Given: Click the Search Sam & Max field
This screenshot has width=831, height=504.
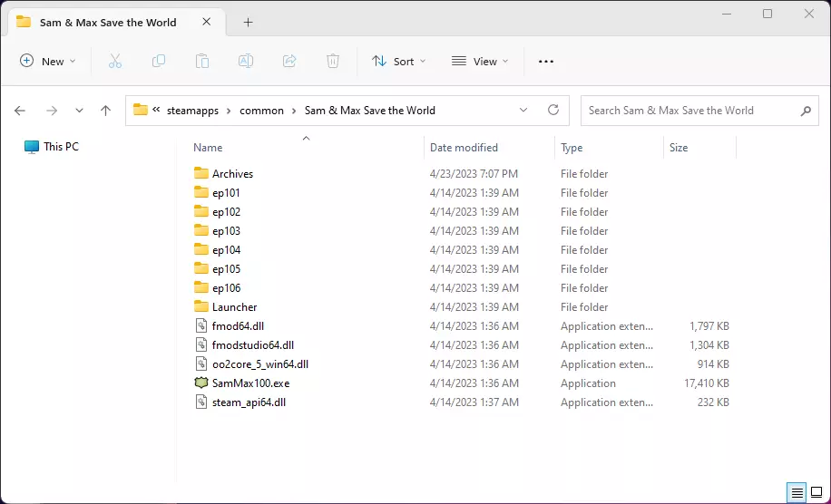Looking at the screenshot, I should click(689, 111).
